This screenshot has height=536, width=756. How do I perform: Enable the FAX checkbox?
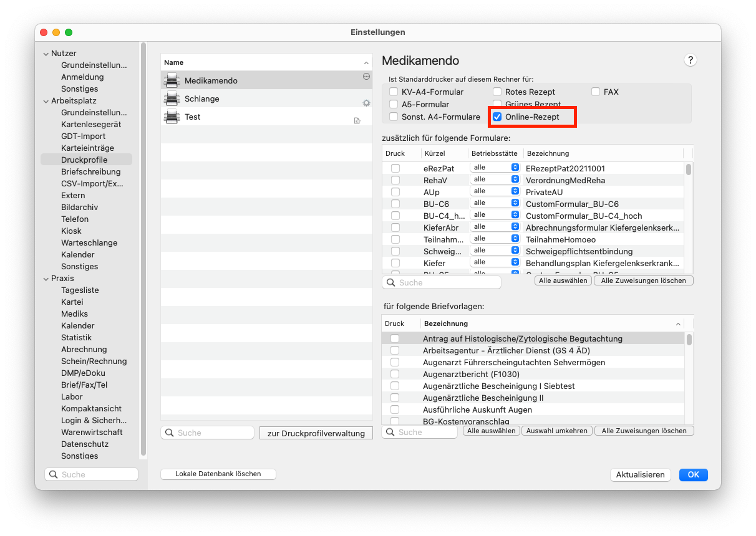596,92
